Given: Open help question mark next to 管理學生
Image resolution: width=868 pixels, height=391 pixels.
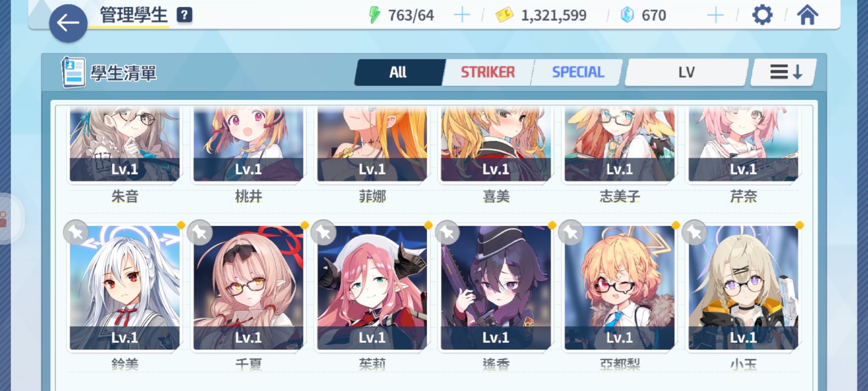Looking at the screenshot, I should tap(184, 15).
